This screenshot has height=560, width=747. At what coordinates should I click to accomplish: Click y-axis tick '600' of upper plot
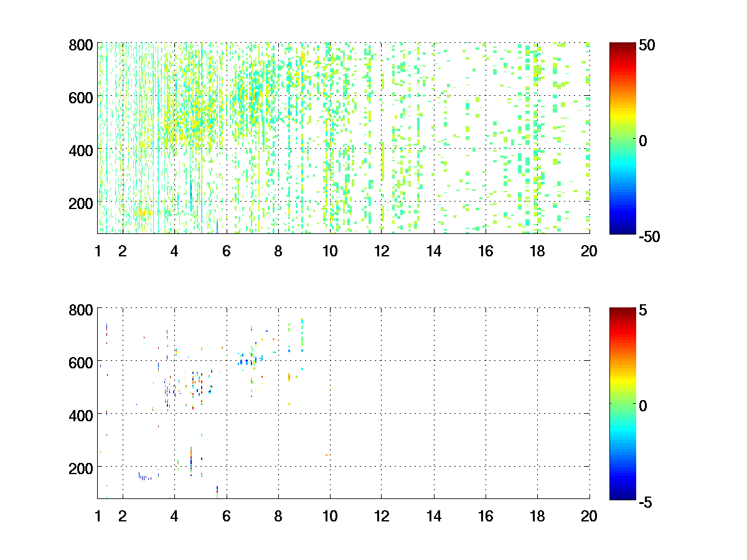click(x=82, y=97)
